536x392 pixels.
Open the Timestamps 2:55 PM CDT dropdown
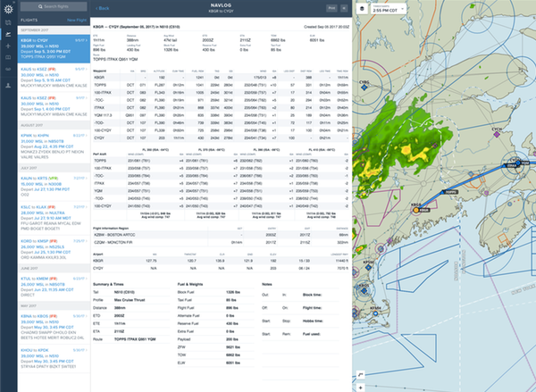point(389,9)
